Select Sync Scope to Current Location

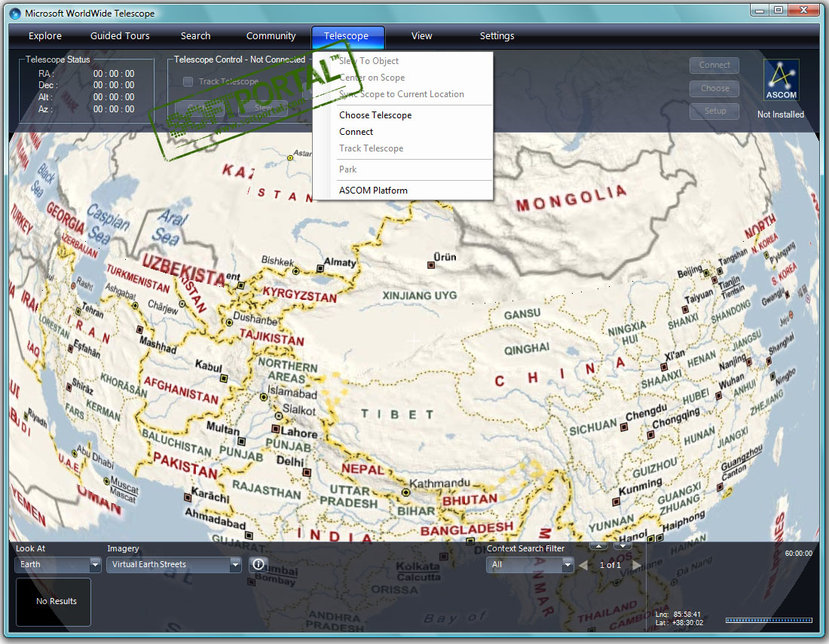(402, 94)
